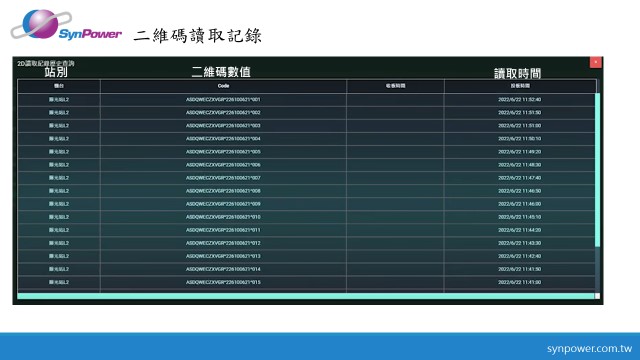The image size is (640, 360).
Task: Select the row with code ending 005
Action: pos(306,152)
